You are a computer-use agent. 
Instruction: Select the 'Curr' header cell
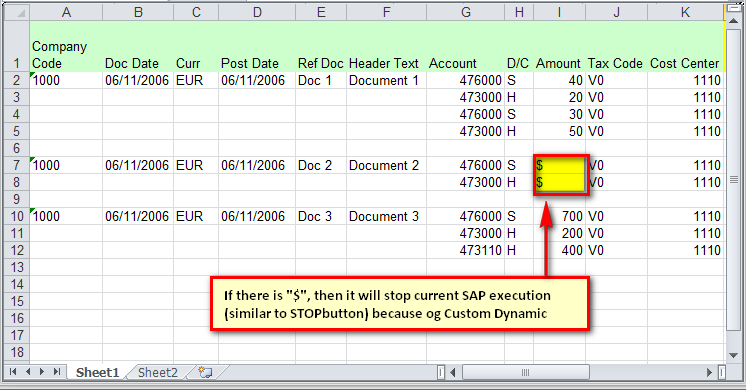(196, 46)
